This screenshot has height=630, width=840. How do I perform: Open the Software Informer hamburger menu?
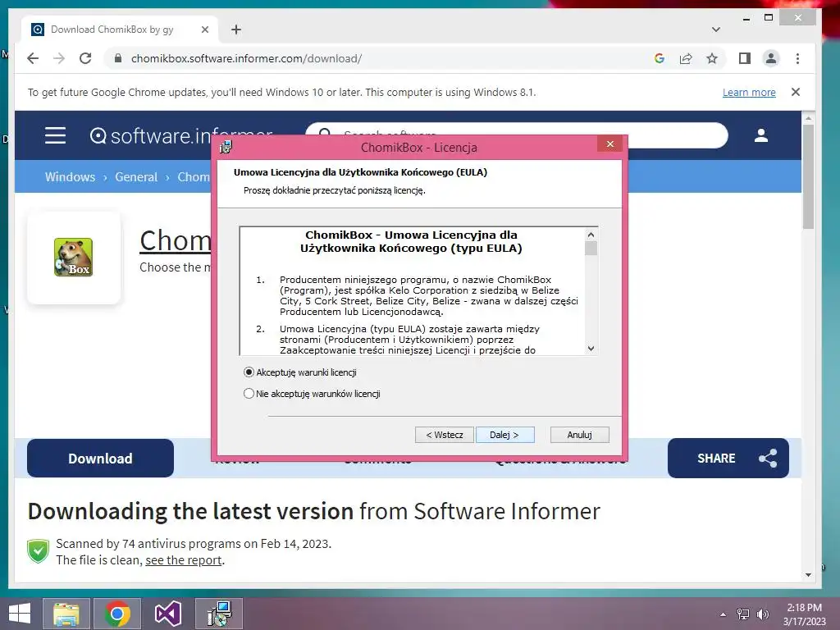(55, 135)
